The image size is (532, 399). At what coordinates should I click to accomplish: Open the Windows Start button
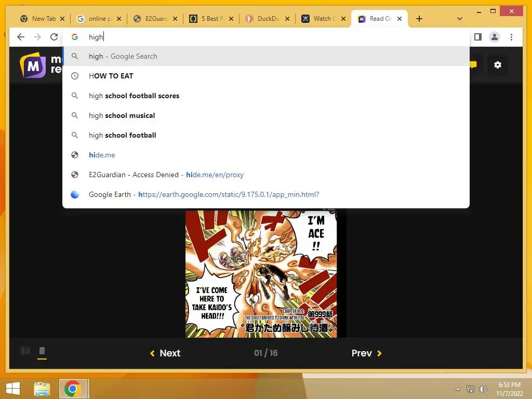point(13,389)
